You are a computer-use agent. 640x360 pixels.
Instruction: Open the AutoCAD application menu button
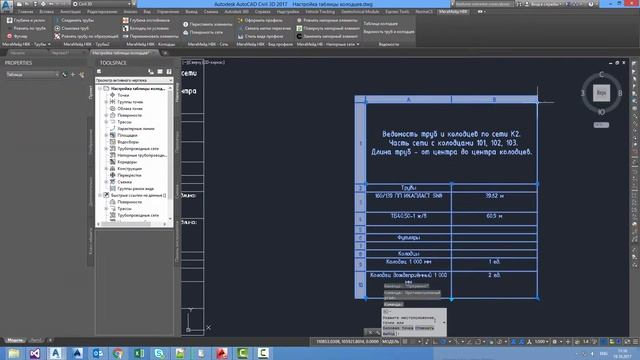click(x=6, y=5)
